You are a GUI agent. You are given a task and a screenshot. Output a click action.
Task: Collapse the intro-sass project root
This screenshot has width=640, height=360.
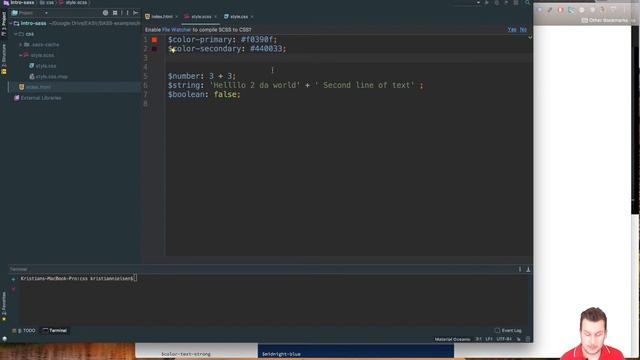[x=11, y=24]
